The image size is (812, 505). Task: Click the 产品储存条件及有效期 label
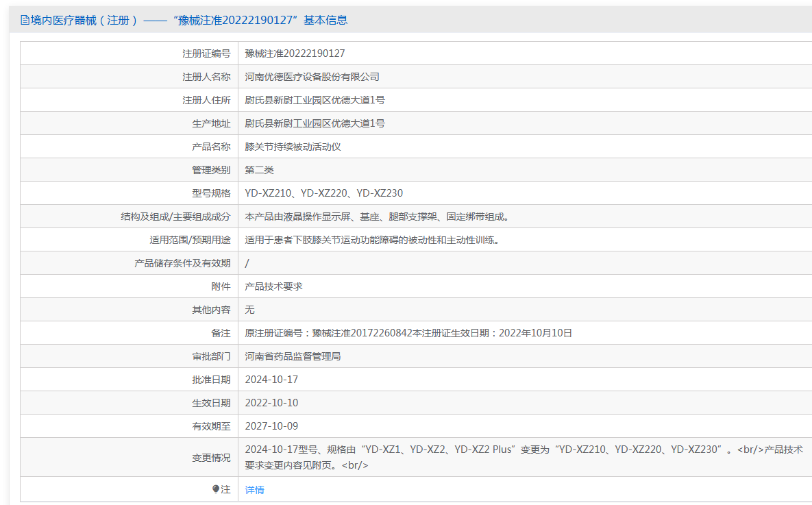[182, 263]
